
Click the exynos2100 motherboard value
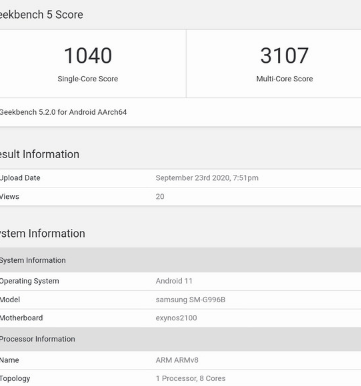(176, 318)
